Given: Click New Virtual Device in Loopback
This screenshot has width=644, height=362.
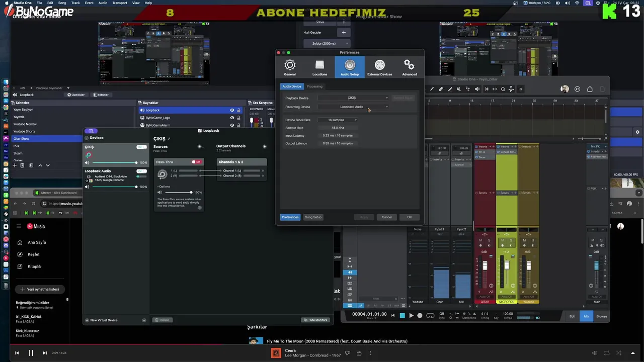Looking at the screenshot, I should (102, 320).
